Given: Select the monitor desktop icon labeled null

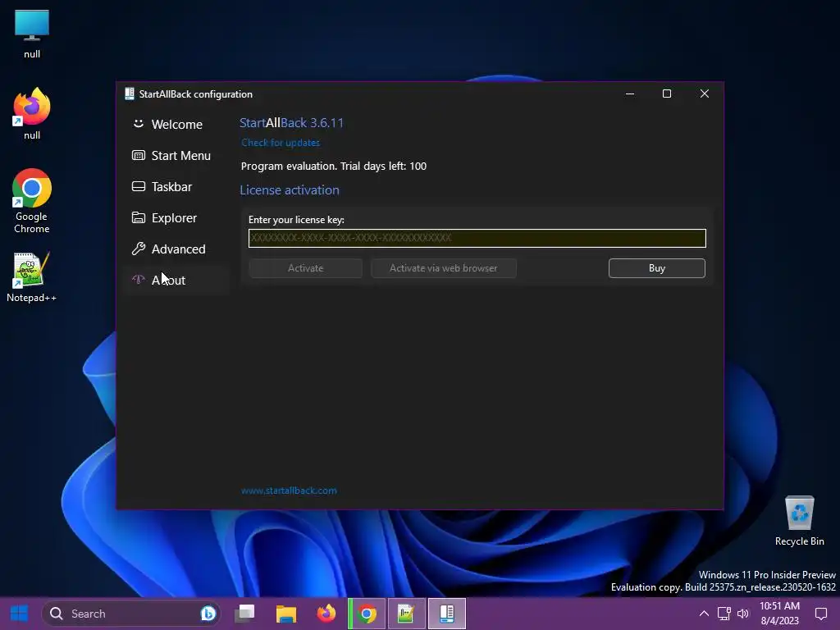Looking at the screenshot, I should (x=32, y=34).
